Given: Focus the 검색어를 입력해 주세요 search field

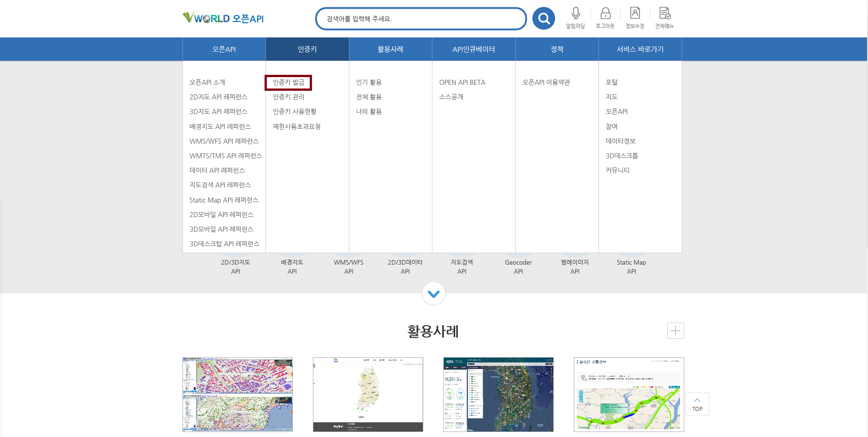Looking at the screenshot, I should pyautogui.click(x=421, y=19).
